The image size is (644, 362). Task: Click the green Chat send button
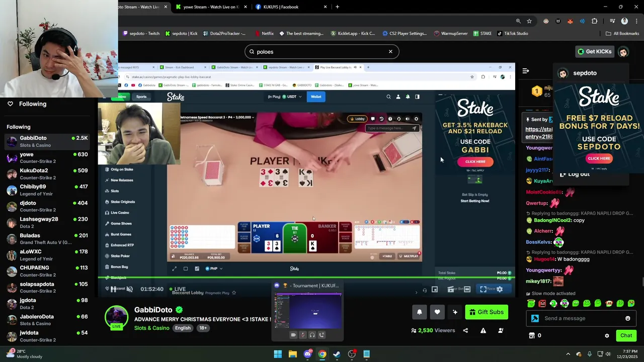click(626, 335)
